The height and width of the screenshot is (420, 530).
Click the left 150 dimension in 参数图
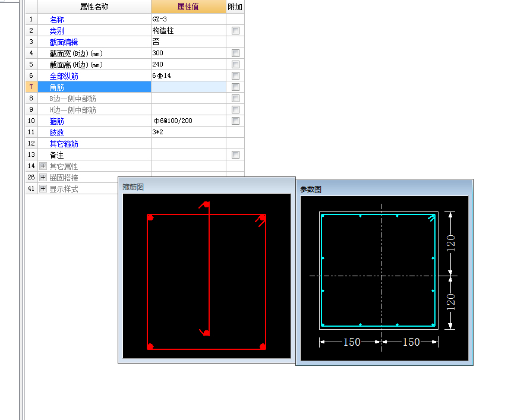tap(352, 342)
